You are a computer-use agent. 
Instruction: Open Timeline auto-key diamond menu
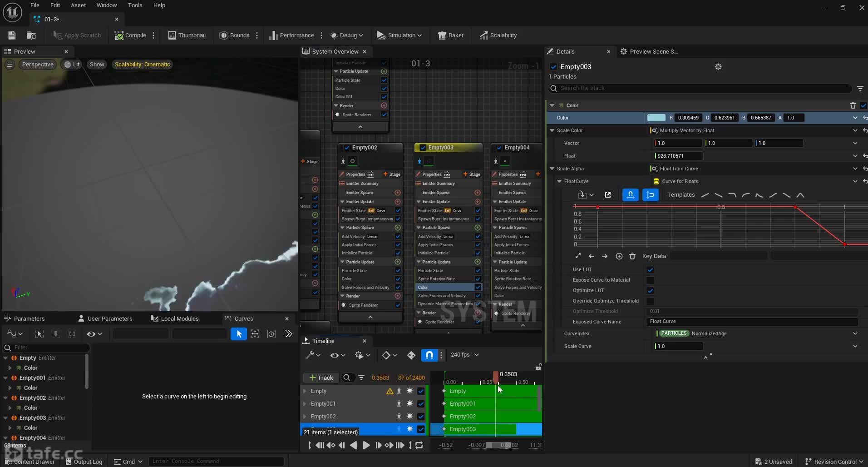click(389, 355)
